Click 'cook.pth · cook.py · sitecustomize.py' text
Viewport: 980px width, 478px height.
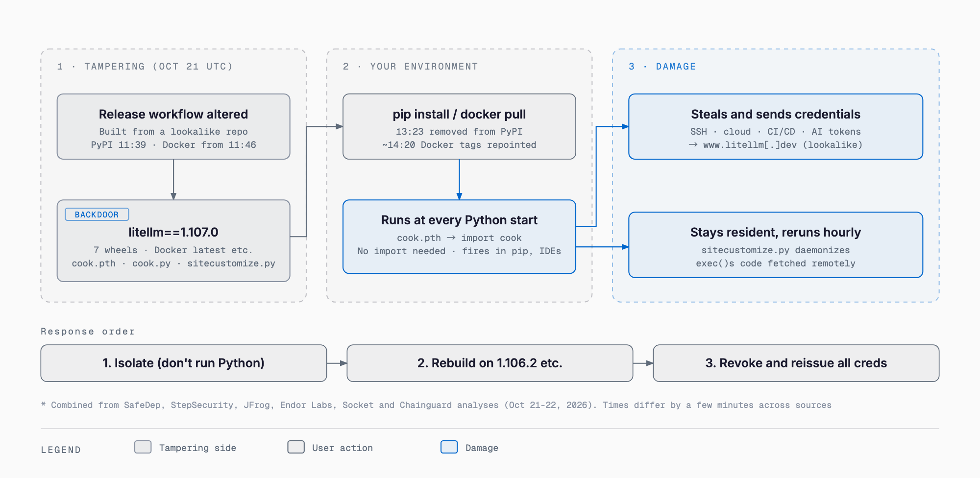tap(173, 263)
